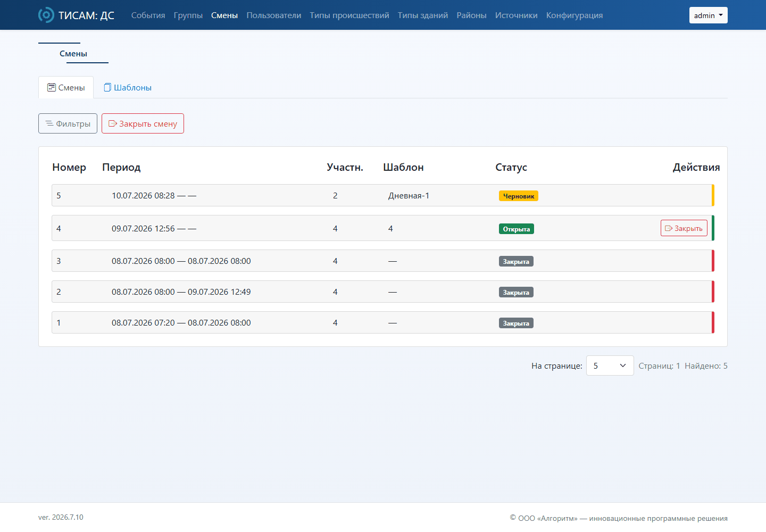This screenshot has height=532, width=766.
Task: Click the filter lines icon in Фильтры
Action: 49,123
